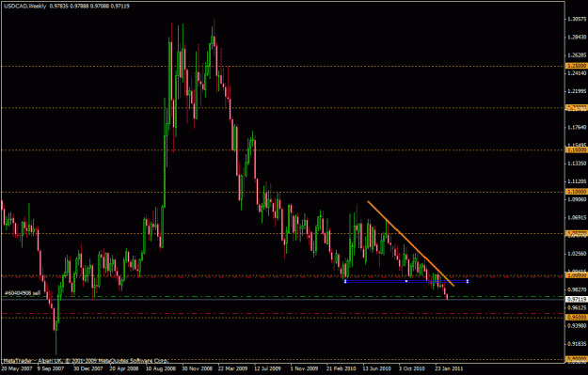Viewport: 588px width, 375px height.
Task: Click the 1.30575 price scale label
Action: point(577,19)
